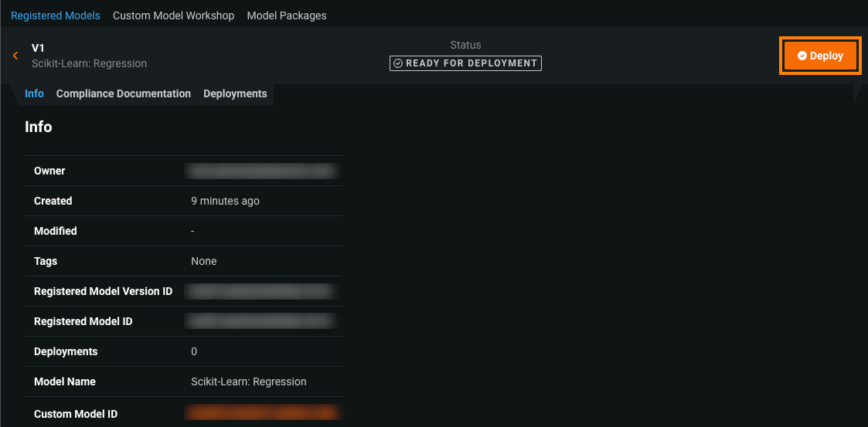868x427 pixels.
Task: Click the V1 version title
Action: tap(38, 48)
